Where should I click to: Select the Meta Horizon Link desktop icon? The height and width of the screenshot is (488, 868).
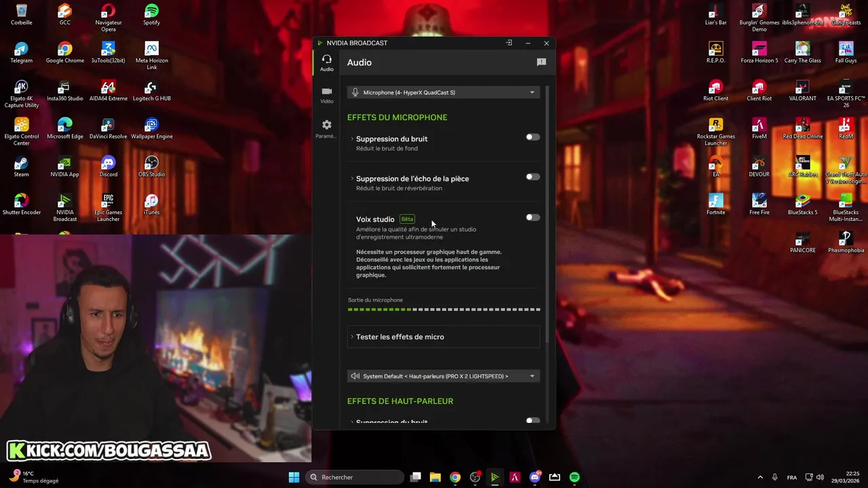click(152, 56)
